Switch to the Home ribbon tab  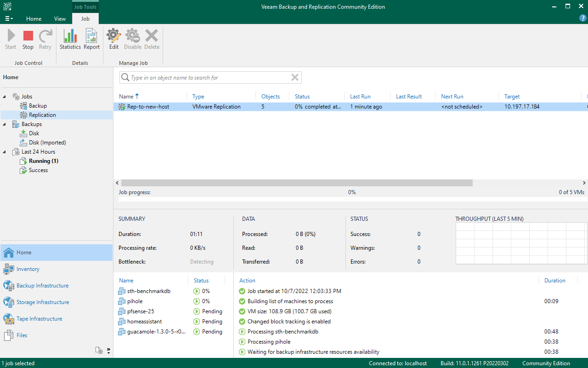click(x=34, y=19)
